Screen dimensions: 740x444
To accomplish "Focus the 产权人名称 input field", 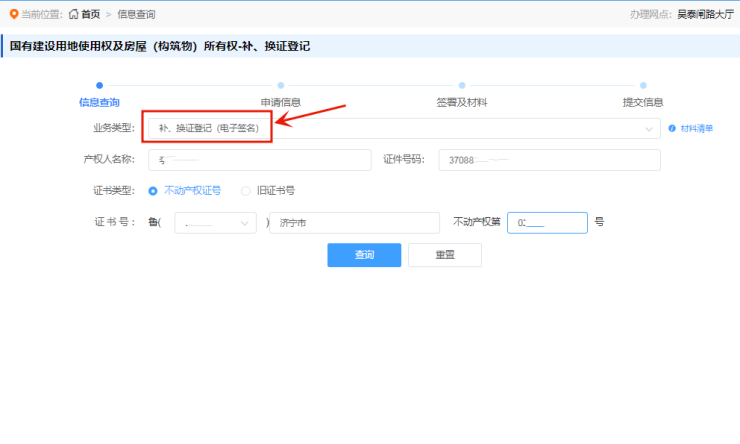I will 260,160.
